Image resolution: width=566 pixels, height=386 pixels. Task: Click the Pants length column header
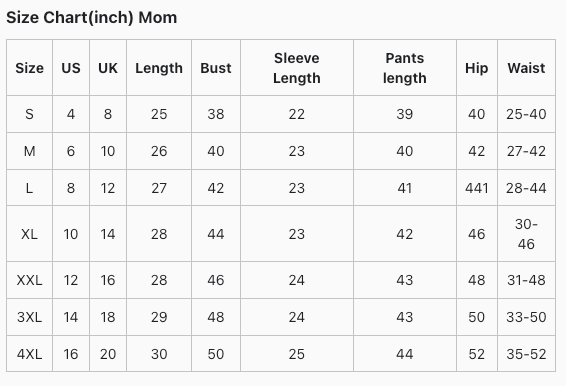405,68
